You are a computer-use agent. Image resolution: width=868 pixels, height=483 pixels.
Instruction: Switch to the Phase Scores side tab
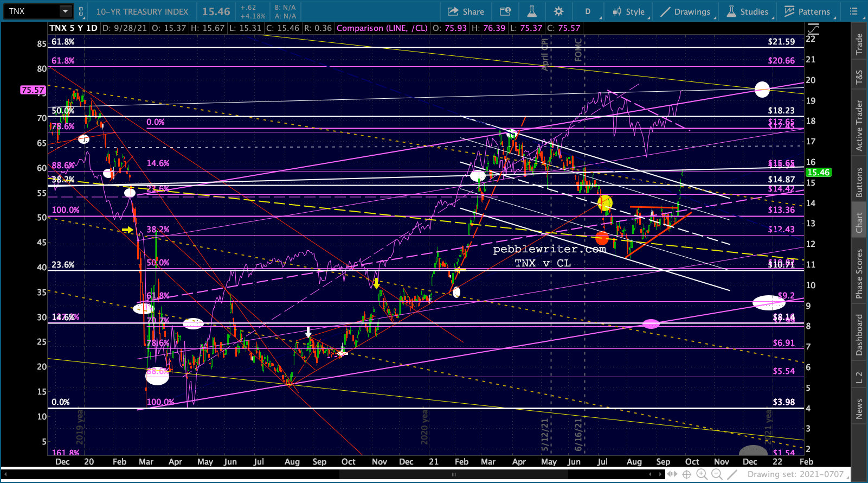pos(859,274)
